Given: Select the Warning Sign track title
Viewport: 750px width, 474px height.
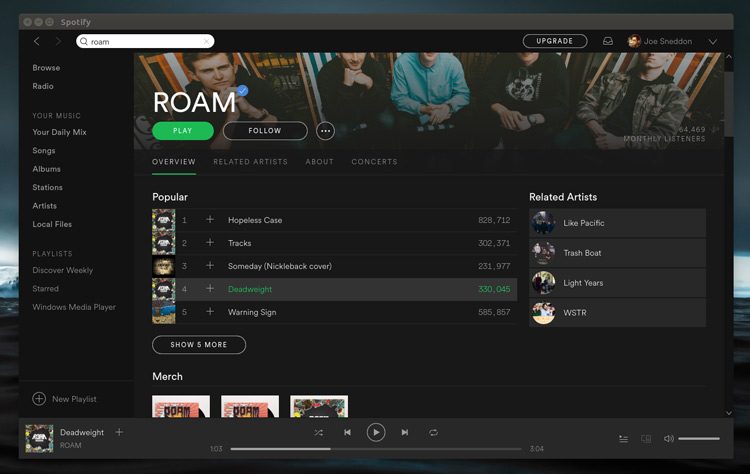Looking at the screenshot, I should tap(252, 312).
